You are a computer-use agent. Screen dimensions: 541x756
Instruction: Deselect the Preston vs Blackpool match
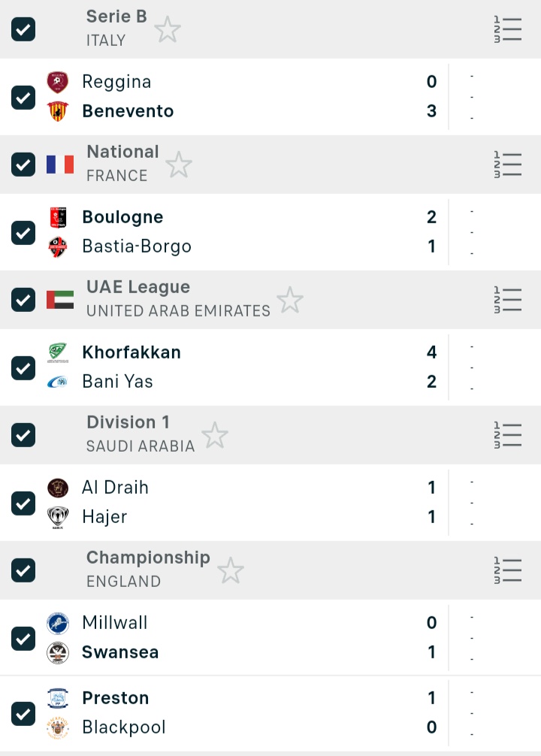pos(23,713)
